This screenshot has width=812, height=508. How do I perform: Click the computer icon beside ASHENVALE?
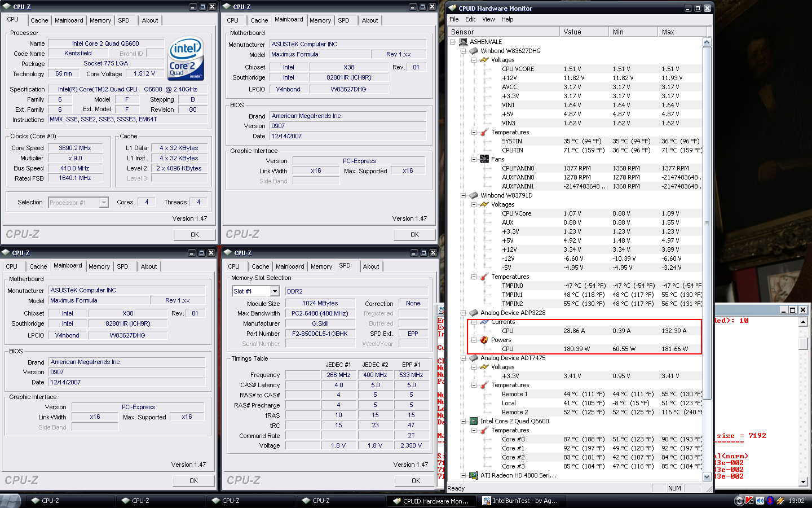coord(463,42)
